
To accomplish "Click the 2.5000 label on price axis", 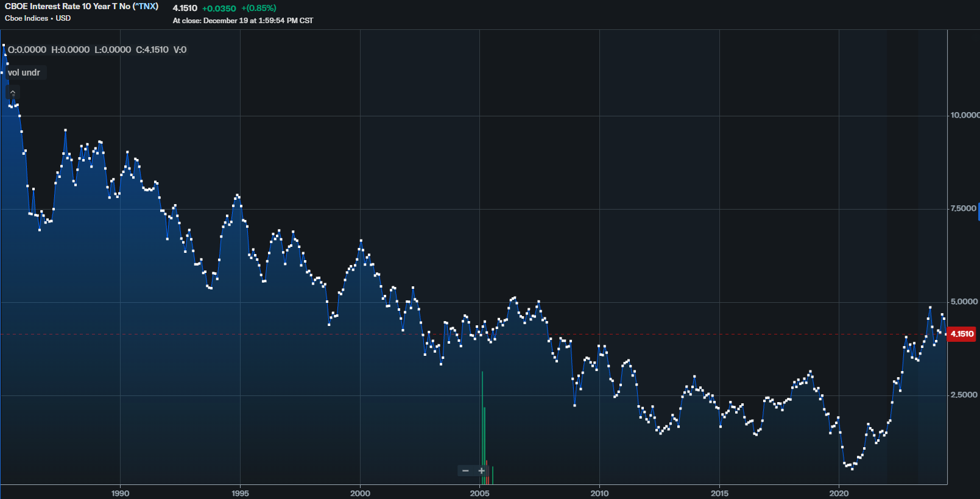I will click(x=964, y=395).
